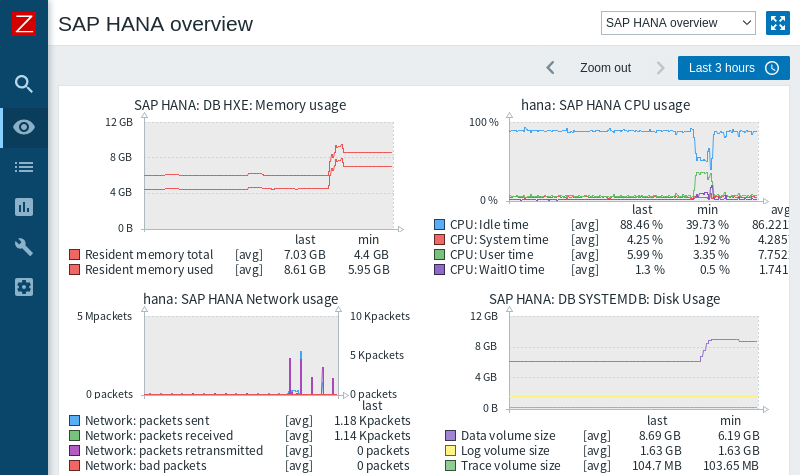Click the page title SAP HANA overview
The height and width of the screenshot is (475, 800).
156,24
